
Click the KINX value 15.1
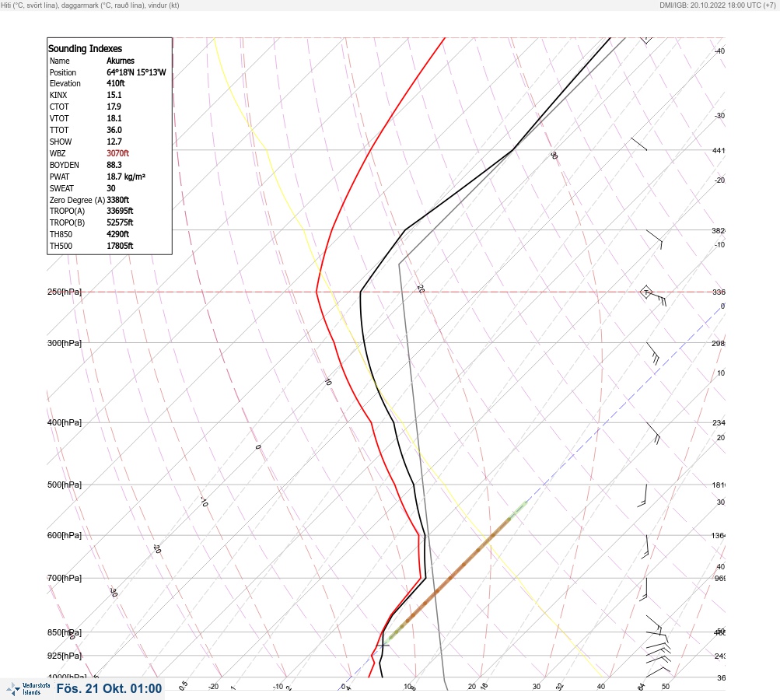tap(114, 95)
